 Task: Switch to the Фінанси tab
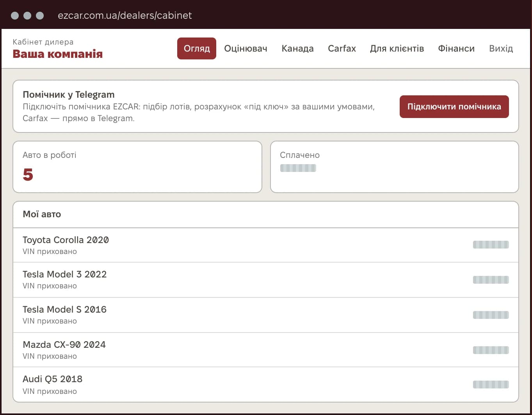tap(456, 48)
